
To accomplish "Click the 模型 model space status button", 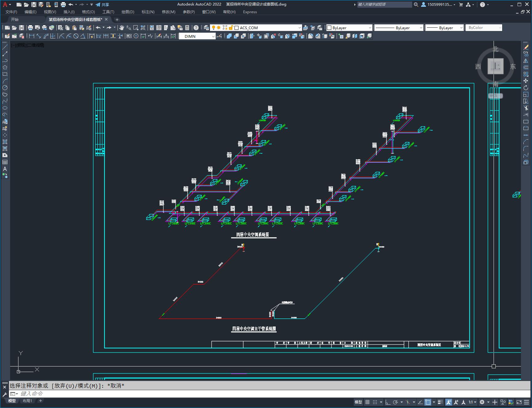I will [358, 402].
